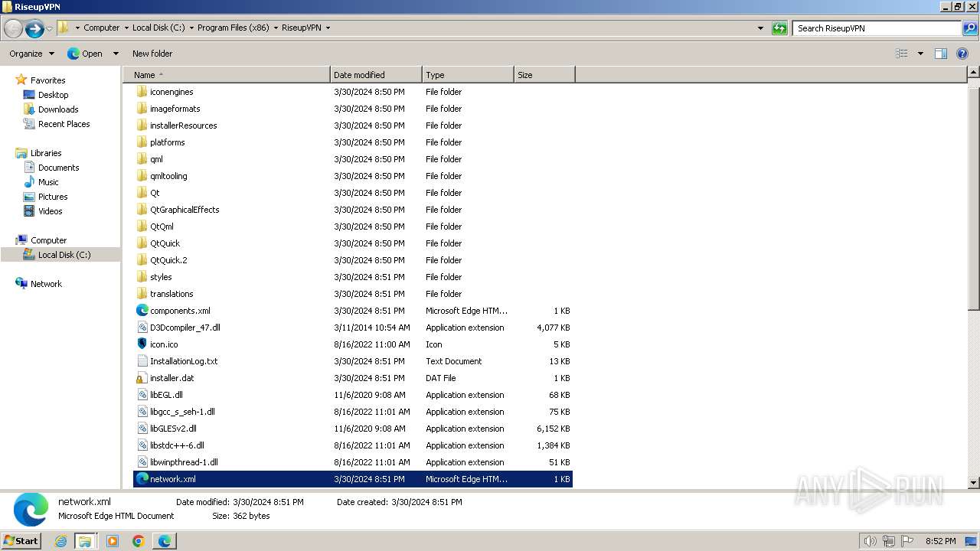Select Local Disk (C:) in navigation pane
This screenshot has width=980, height=551.
point(64,255)
